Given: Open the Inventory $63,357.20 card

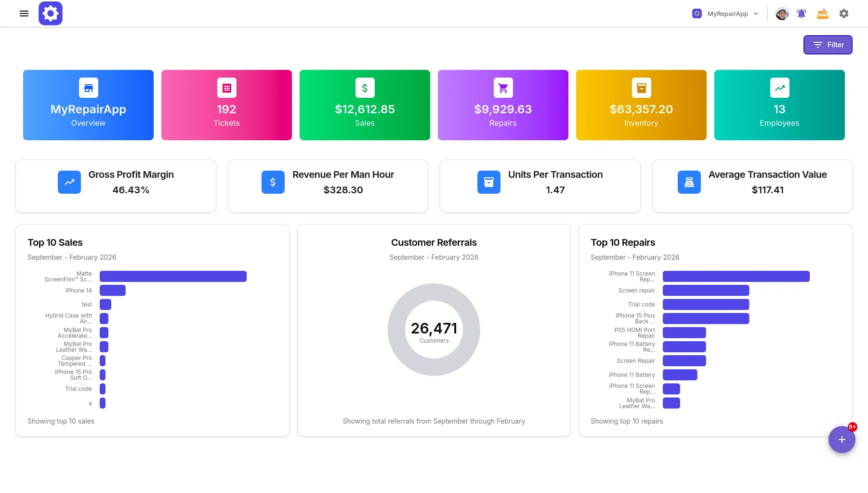Looking at the screenshot, I should pos(641,105).
